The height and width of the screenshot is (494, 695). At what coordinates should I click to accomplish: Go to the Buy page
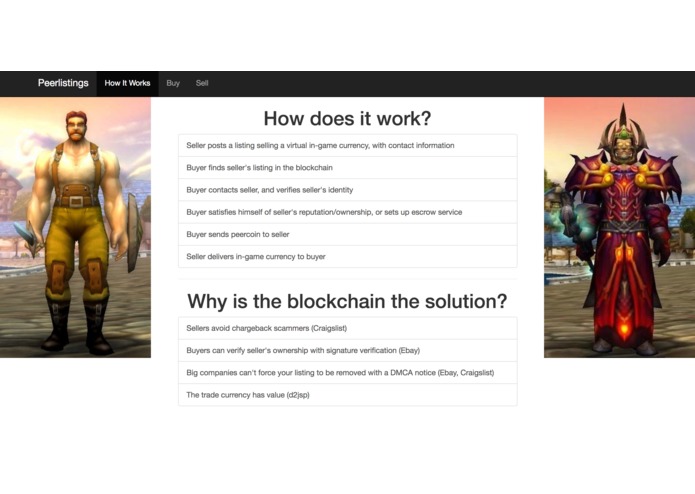173,83
